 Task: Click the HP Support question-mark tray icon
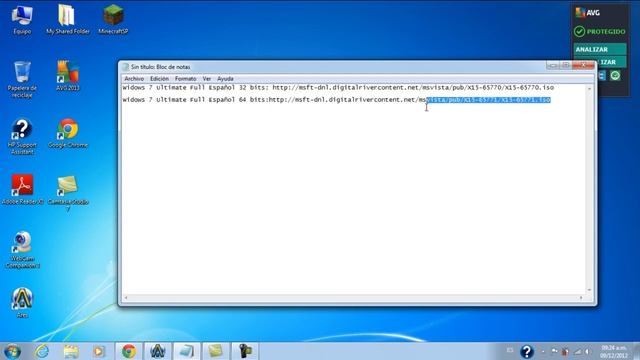pos(527,351)
